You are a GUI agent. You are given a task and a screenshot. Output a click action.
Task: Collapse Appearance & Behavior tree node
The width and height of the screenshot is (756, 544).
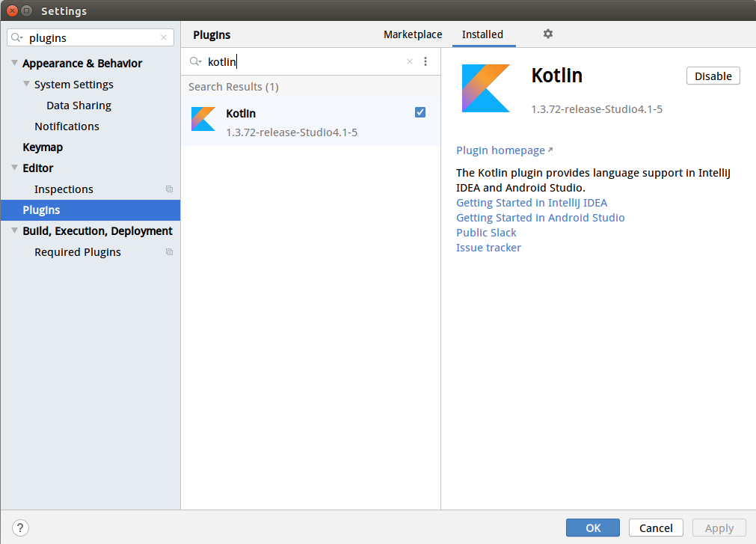pyautogui.click(x=14, y=63)
